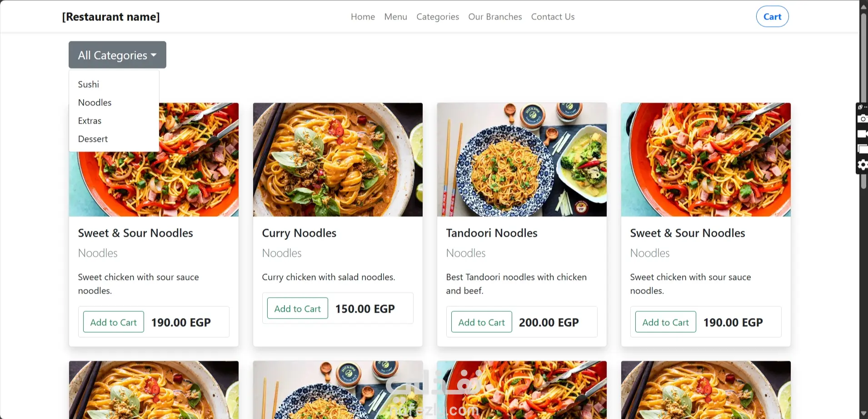This screenshot has width=868, height=419.
Task: Click the [Restaurant name] brand logo
Action: pyautogui.click(x=111, y=17)
